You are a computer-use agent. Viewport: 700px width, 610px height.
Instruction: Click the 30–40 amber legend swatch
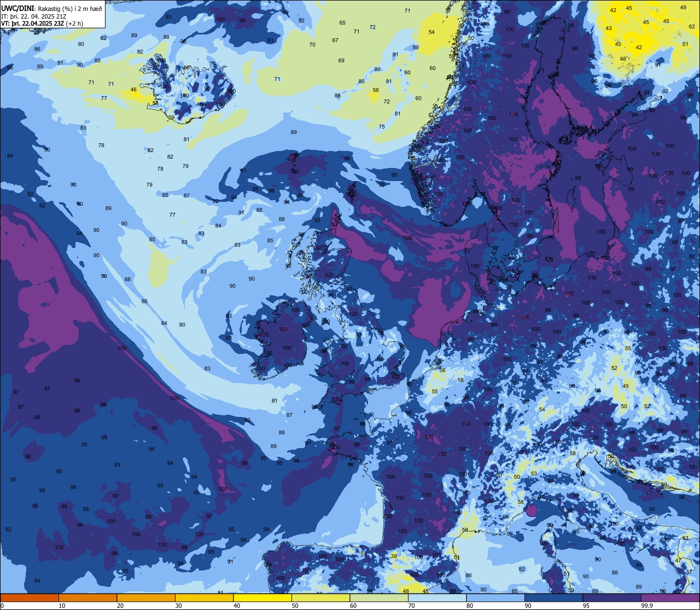tap(204, 597)
